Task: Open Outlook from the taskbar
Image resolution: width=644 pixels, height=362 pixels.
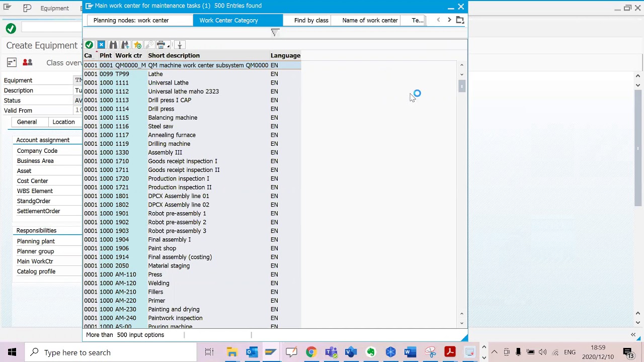Action: click(252, 352)
